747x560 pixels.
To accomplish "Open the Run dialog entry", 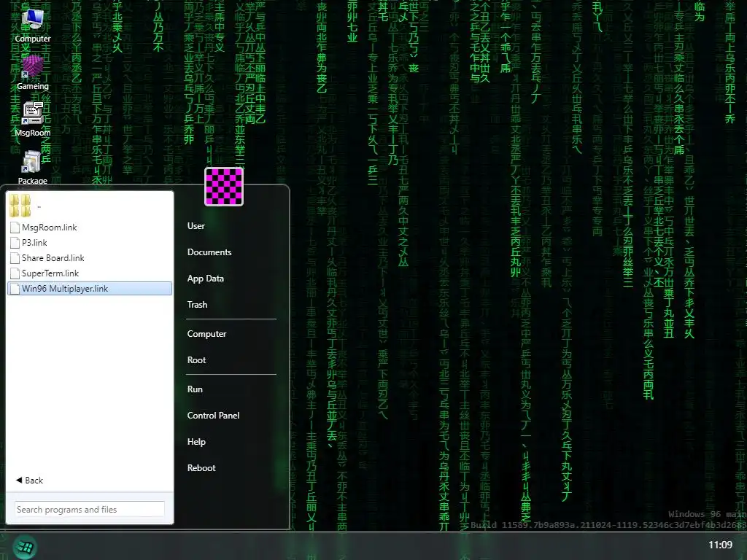I will click(x=195, y=389).
